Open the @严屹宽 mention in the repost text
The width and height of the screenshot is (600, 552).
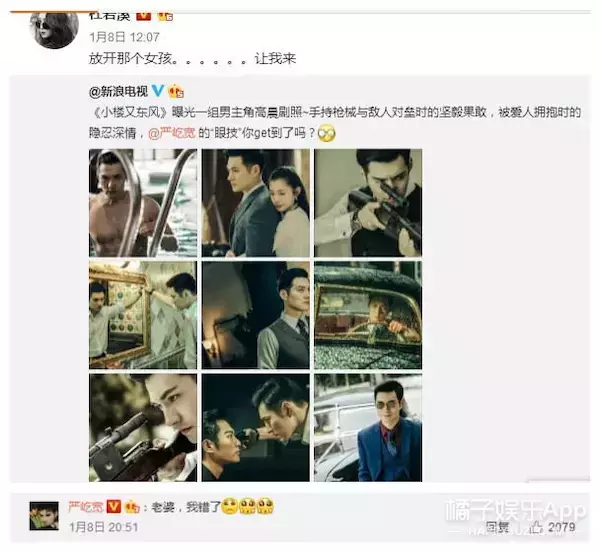click(172, 133)
